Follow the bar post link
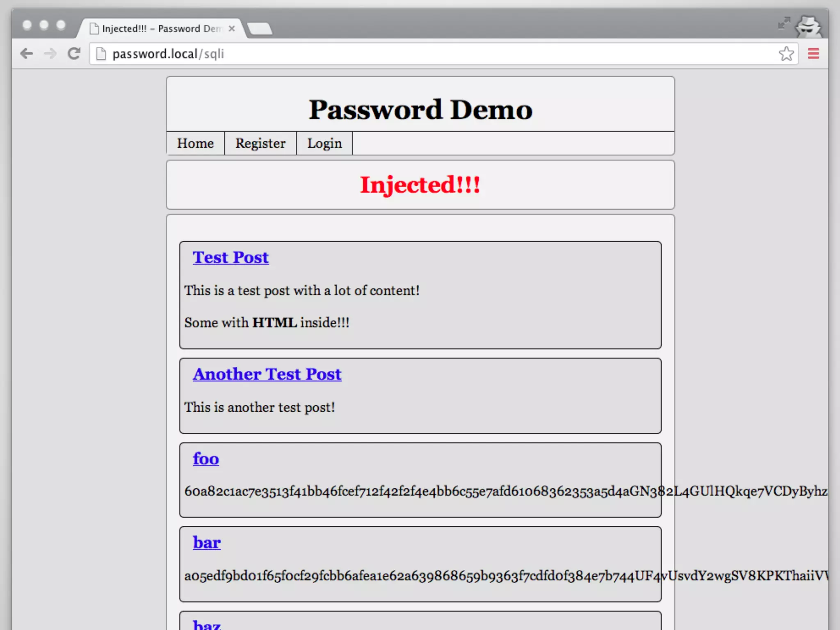Image resolution: width=840 pixels, height=630 pixels. (x=207, y=543)
